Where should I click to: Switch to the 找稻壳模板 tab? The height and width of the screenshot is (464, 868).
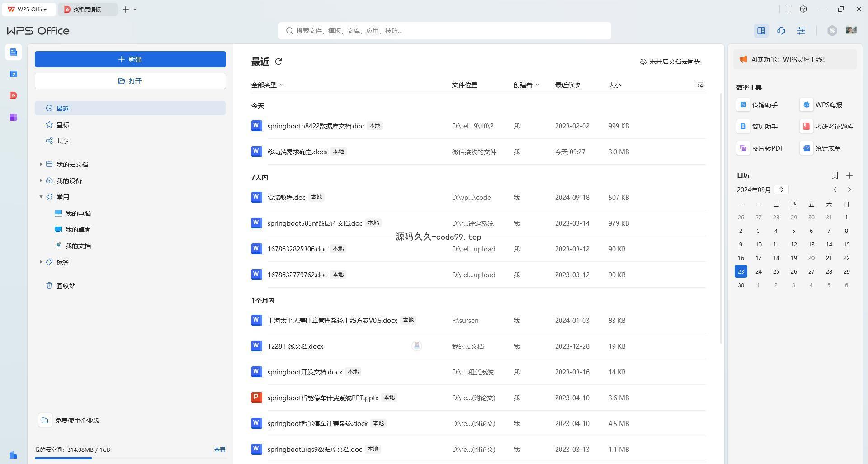pos(88,9)
